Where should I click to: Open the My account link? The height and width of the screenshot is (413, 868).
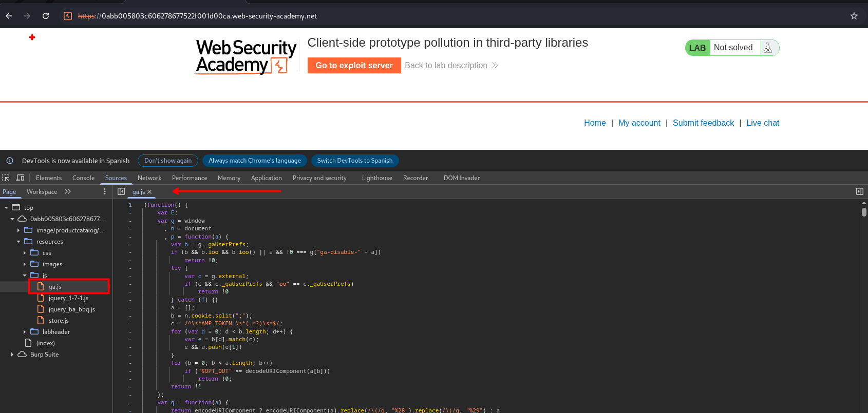tap(639, 123)
